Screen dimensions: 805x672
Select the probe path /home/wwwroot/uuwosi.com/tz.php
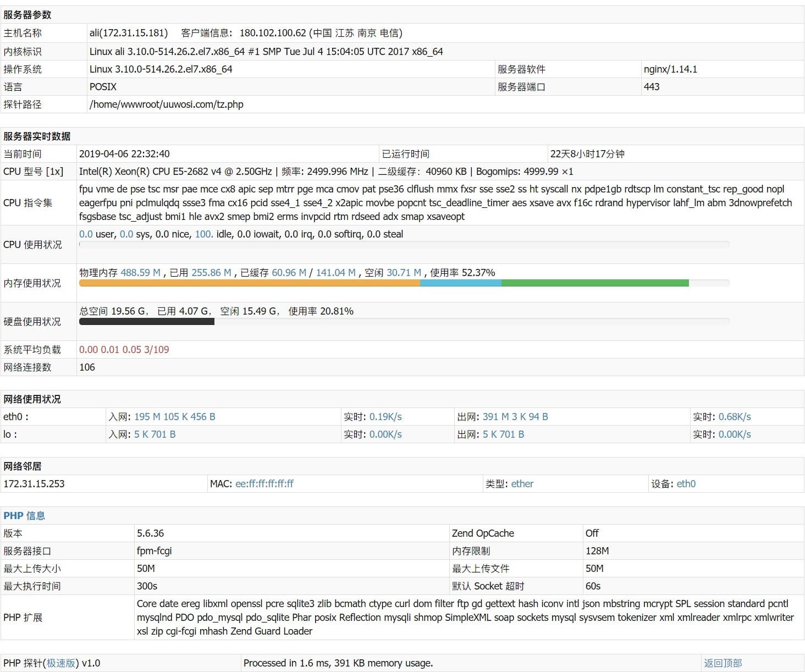[x=166, y=104]
